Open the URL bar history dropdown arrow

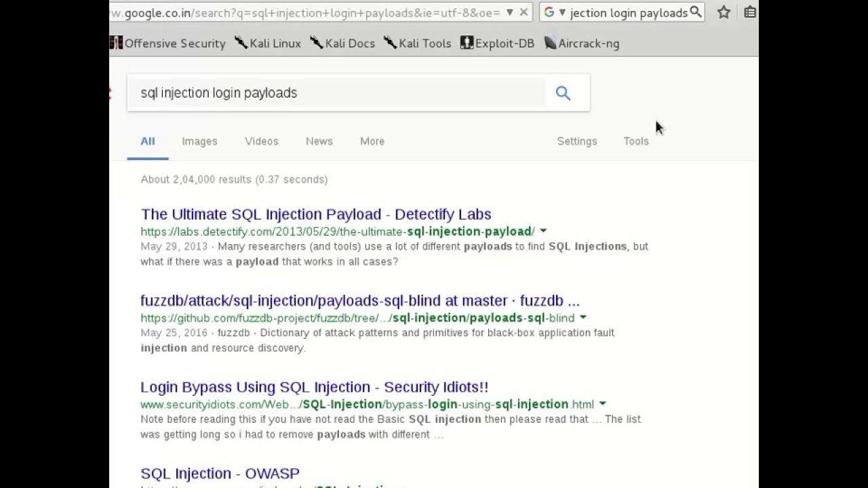tap(510, 12)
